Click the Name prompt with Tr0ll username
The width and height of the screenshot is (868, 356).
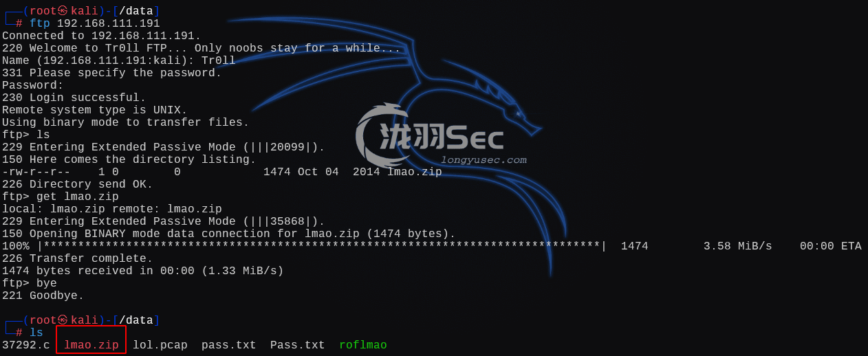pos(119,60)
